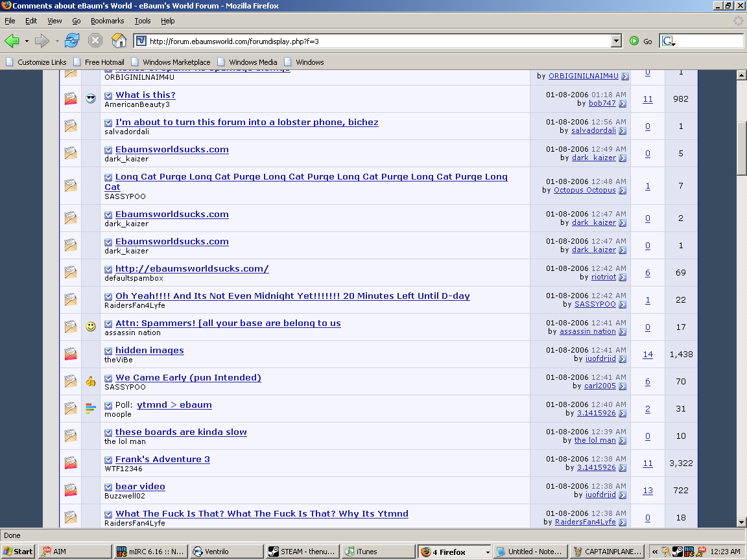Click the Free Hotmail bookmark

104,62
